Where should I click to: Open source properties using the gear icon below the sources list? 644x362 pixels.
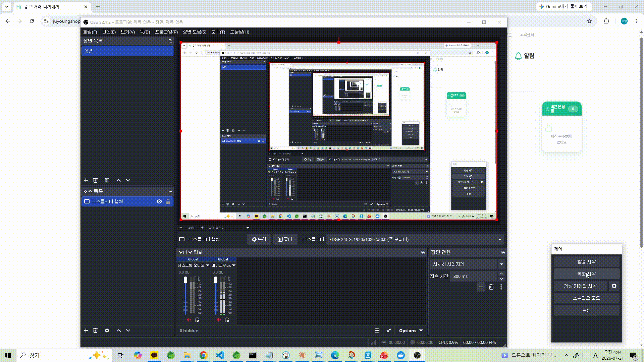[x=107, y=330]
